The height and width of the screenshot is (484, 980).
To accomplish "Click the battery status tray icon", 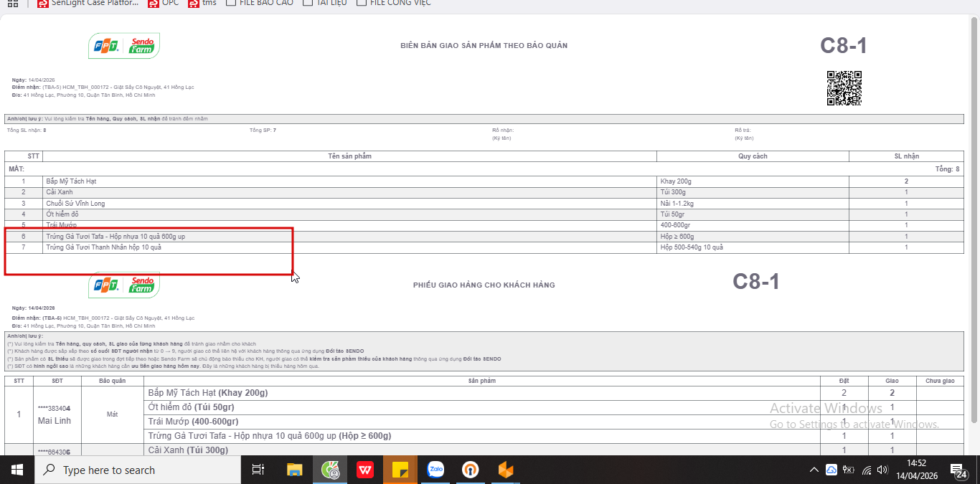I will coord(849,470).
